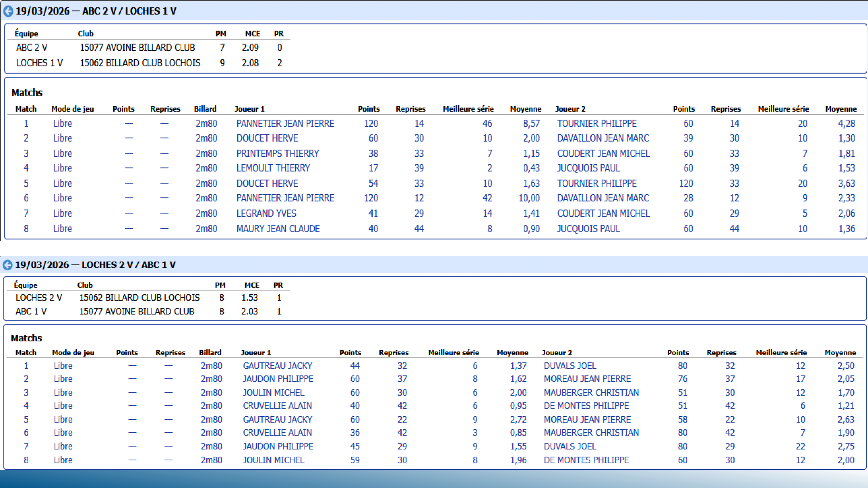Image resolution: width=868 pixels, height=488 pixels.
Task: Open DUVALS JOEL in match 7
Action: pyautogui.click(x=570, y=446)
